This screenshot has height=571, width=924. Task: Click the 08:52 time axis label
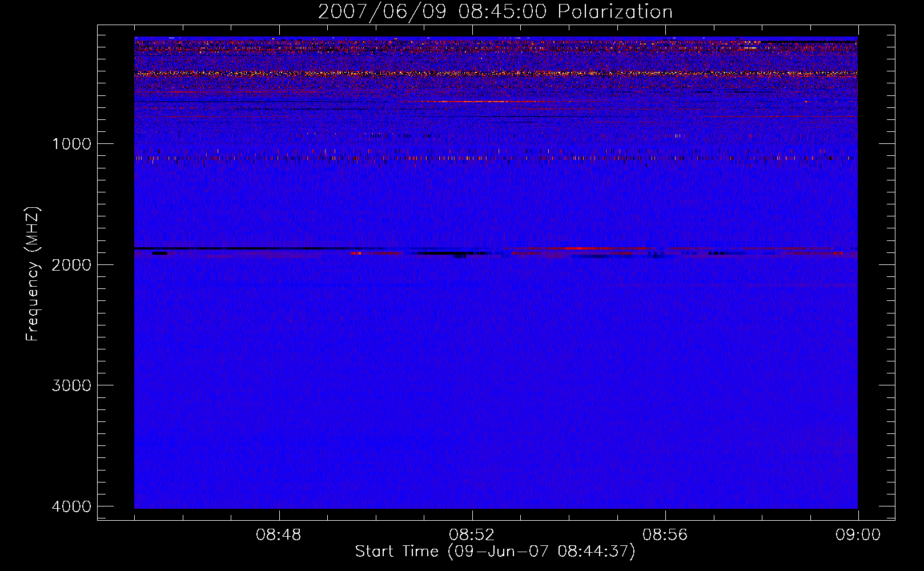coord(472,535)
